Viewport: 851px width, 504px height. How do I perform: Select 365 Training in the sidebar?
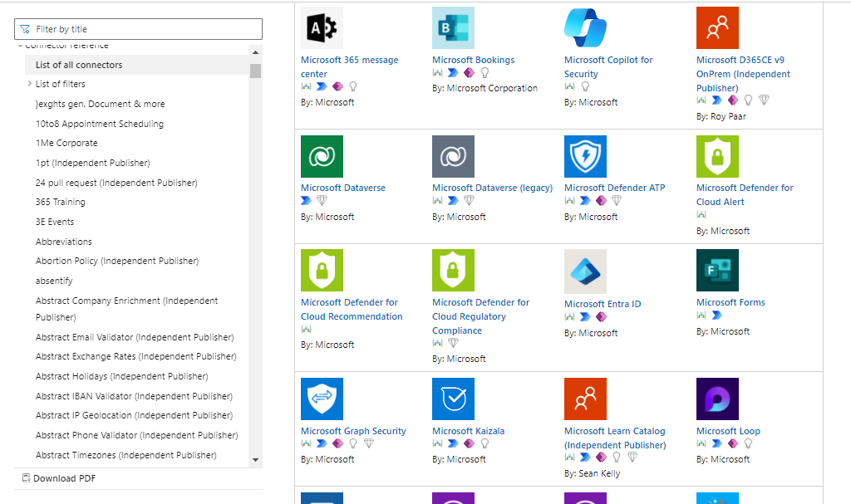(60, 202)
